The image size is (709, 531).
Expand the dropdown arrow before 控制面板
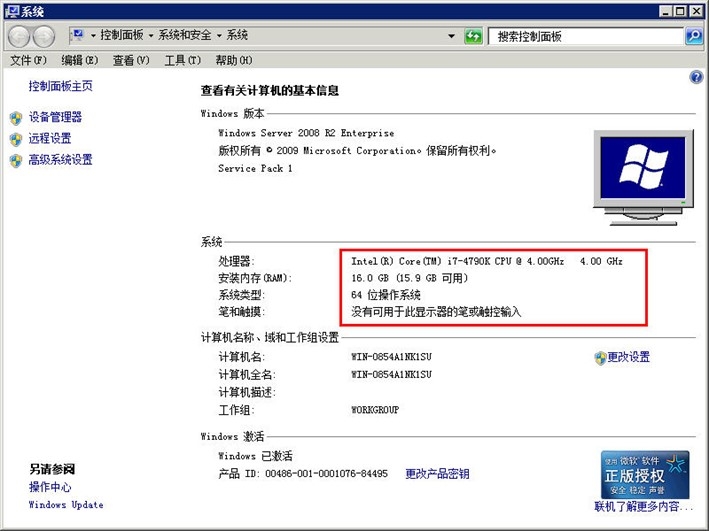93,35
